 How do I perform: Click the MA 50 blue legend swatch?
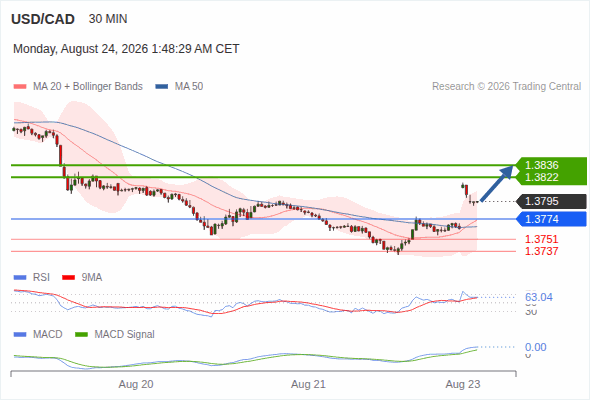[162, 87]
